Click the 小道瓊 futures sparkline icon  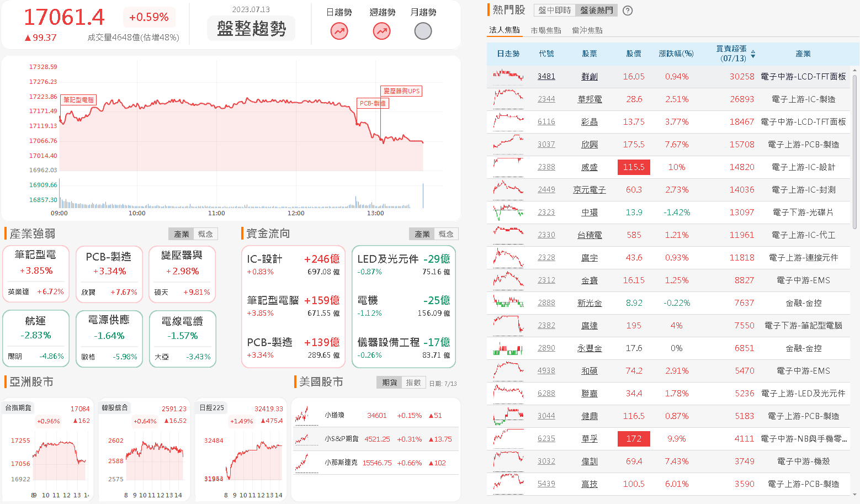(301, 415)
